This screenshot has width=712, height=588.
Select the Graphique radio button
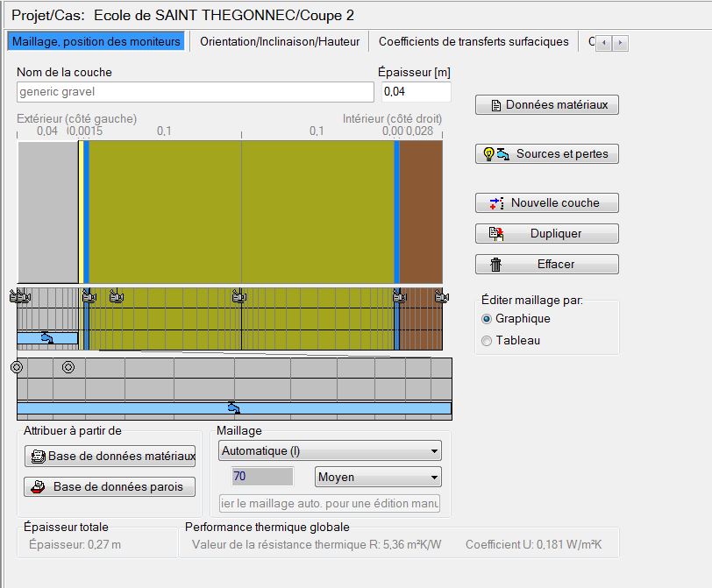487,319
